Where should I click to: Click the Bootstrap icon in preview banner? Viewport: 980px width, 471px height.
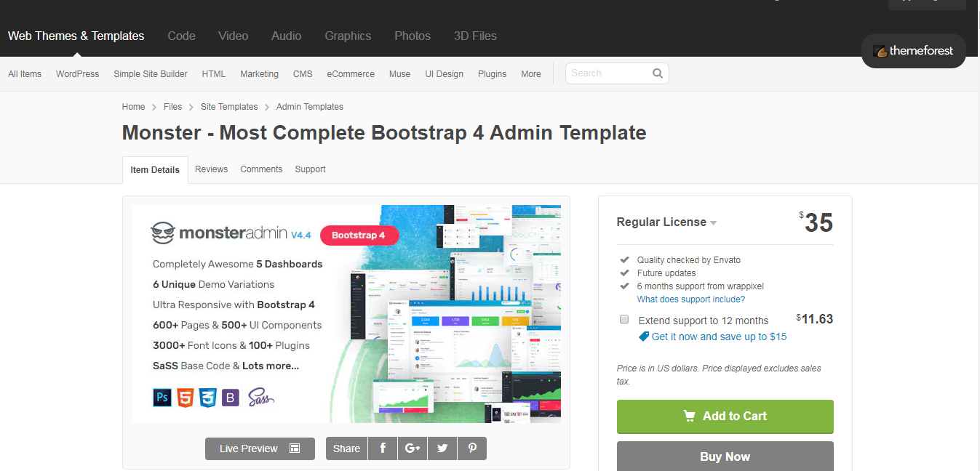231,398
